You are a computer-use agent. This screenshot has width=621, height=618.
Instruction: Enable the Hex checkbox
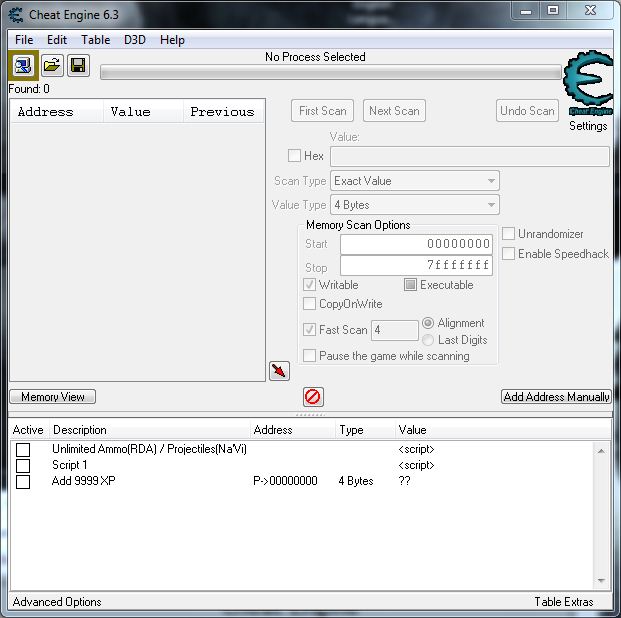click(294, 156)
